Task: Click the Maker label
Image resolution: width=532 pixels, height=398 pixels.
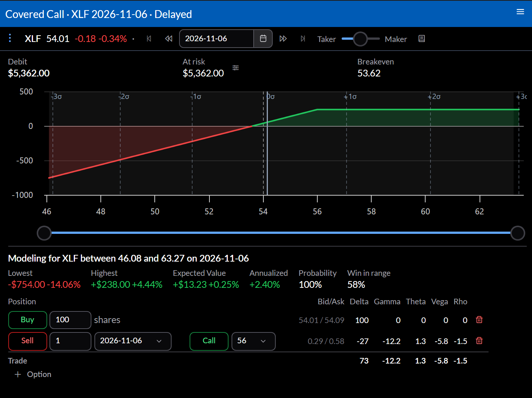Action: [396, 39]
